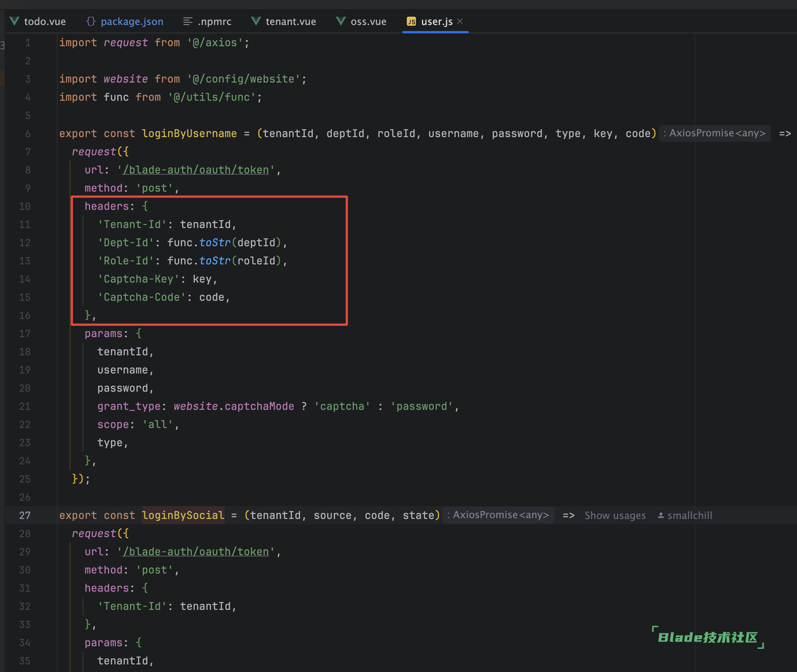Click the 'Captcha-Code' header key
This screenshot has width=797, height=672.
tap(142, 297)
